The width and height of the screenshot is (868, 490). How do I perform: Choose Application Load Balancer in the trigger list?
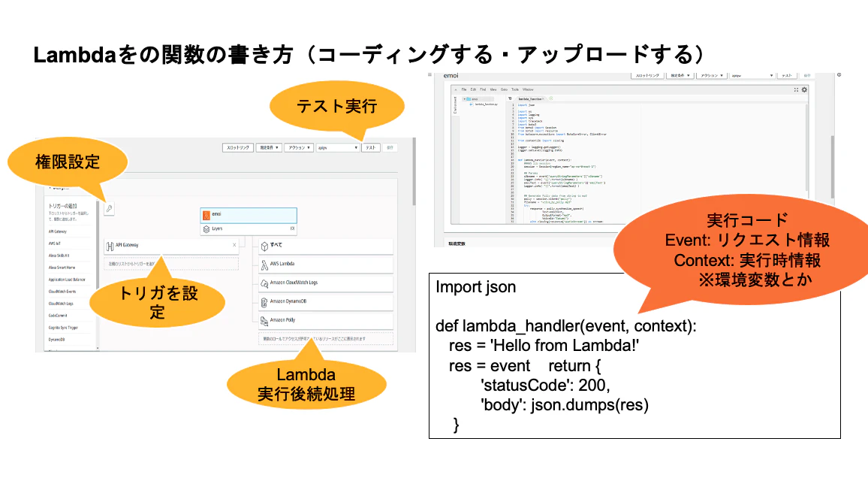tap(67, 280)
